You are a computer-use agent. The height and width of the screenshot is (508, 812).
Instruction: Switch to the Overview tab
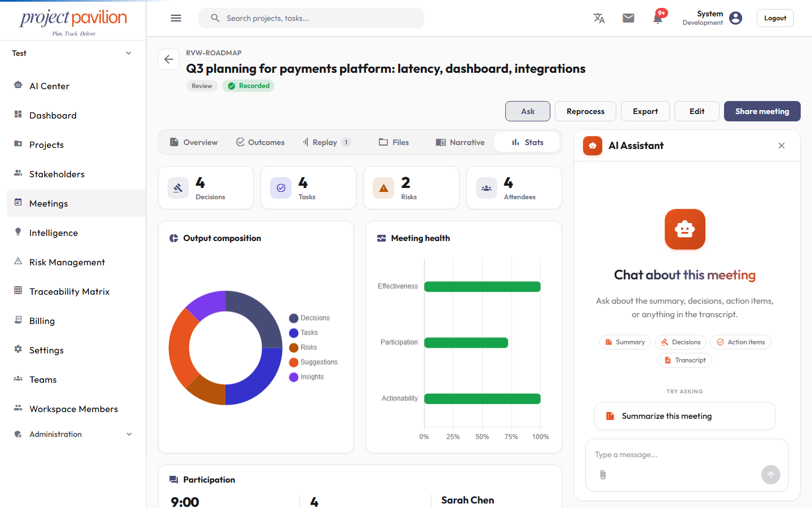(194, 142)
